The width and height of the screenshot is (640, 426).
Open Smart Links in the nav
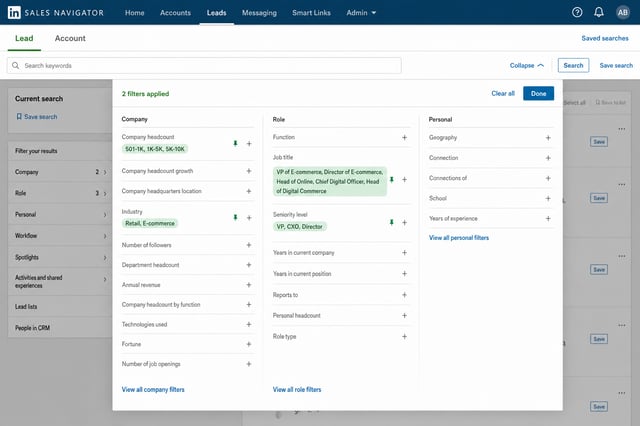coord(311,13)
